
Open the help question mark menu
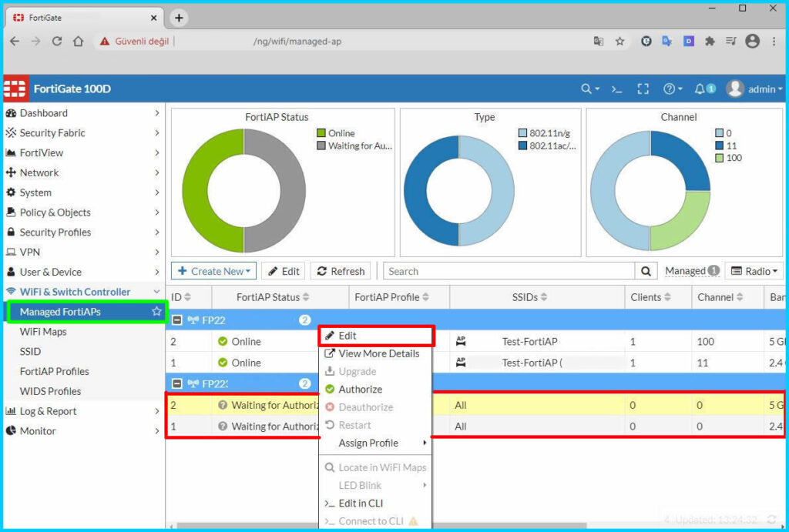(x=672, y=89)
